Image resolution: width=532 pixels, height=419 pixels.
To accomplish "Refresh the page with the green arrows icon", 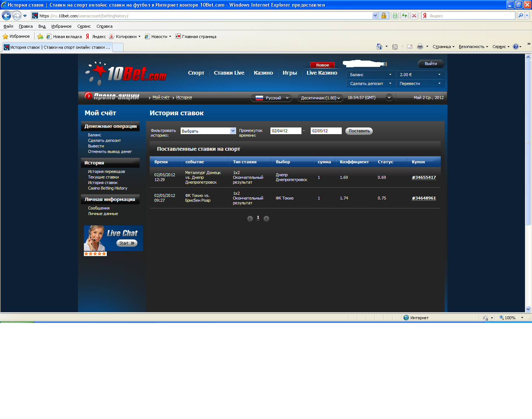I will (x=405, y=16).
